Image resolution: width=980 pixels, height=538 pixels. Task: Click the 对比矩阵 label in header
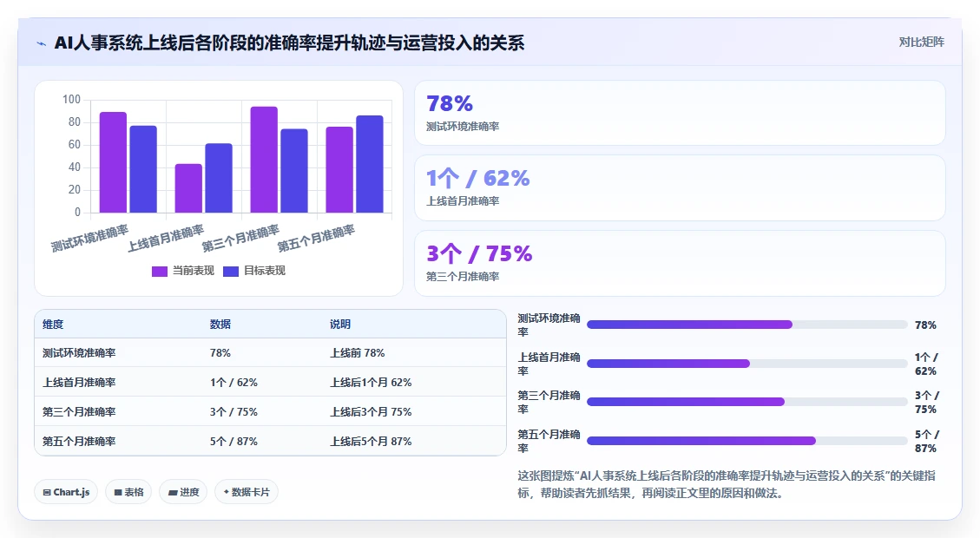[921, 42]
